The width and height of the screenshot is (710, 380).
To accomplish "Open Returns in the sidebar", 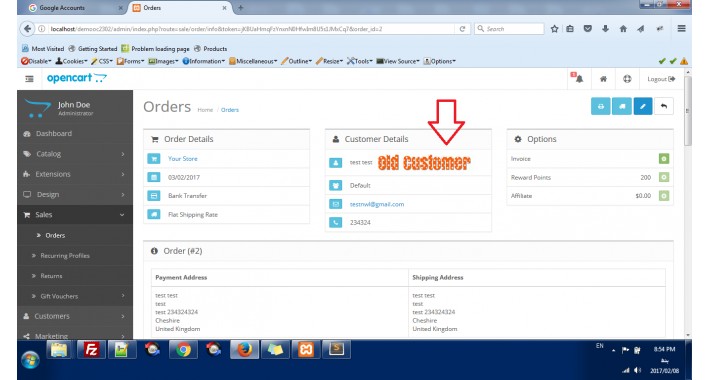I will point(75,276).
